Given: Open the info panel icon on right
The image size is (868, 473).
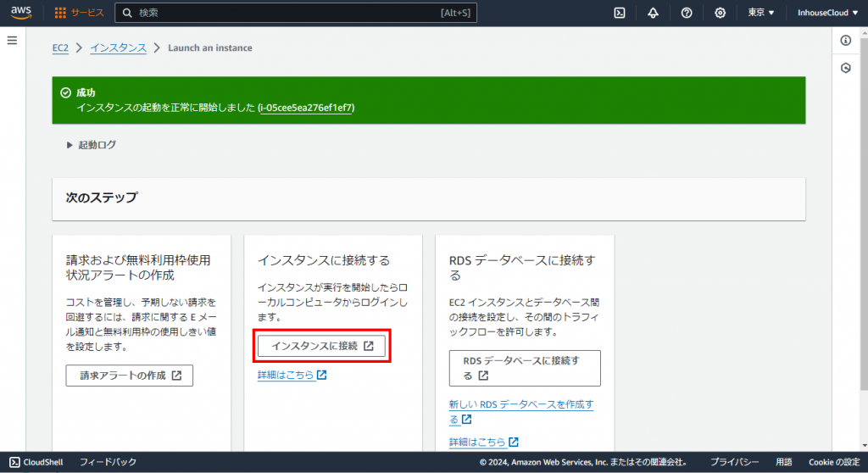Looking at the screenshot, I should coord(845,41).
